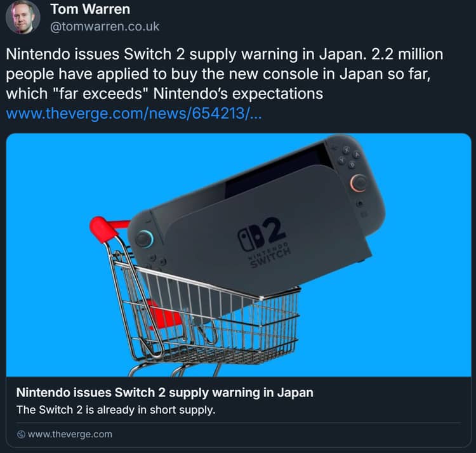476x453 pixels.
Task: Click the blue-ringed left Joy-Con stick
Action: click(145, 239)
